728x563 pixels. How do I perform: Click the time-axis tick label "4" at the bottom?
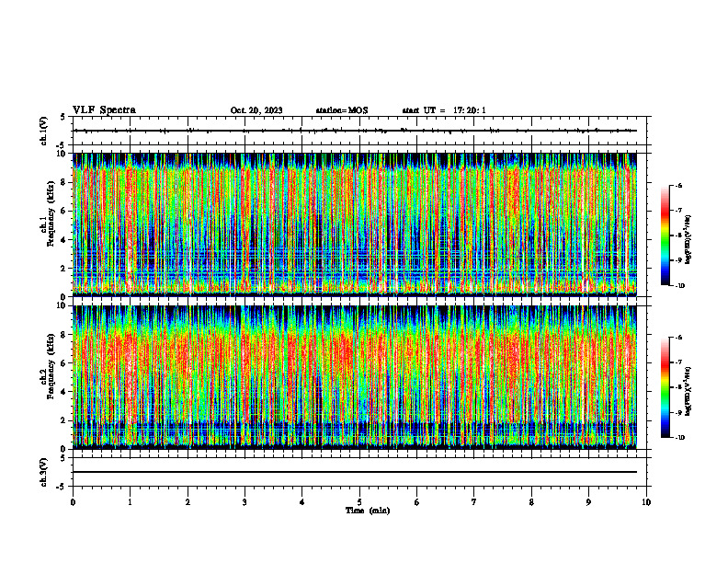coord(302,502)
